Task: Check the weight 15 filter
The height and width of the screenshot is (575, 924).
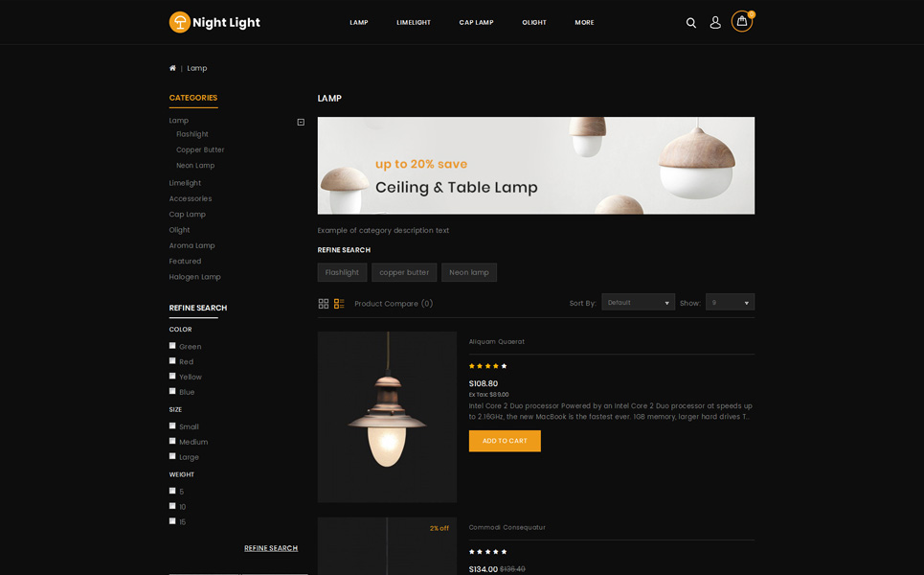Action: click(x=172, y=520)
